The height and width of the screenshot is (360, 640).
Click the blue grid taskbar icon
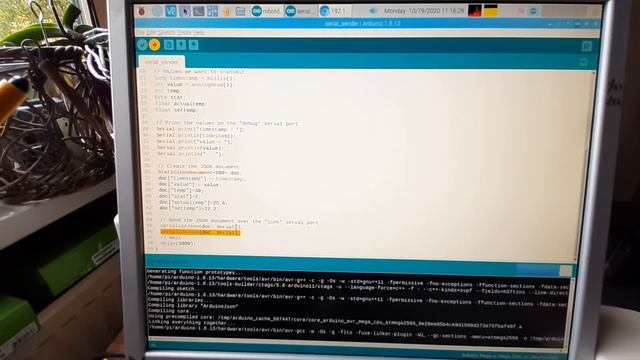coord(213,11)
